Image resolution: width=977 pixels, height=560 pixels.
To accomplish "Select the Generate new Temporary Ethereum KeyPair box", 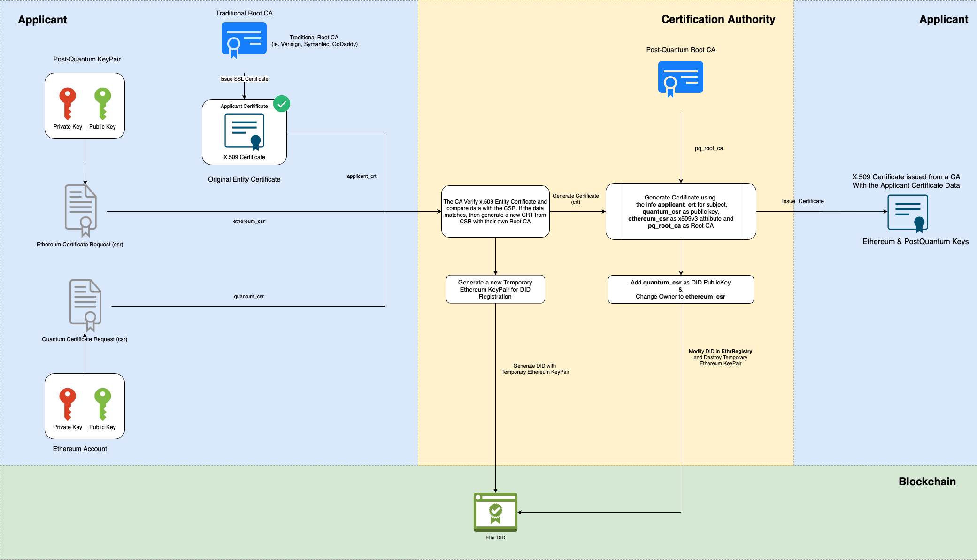I will click(495, 289).
